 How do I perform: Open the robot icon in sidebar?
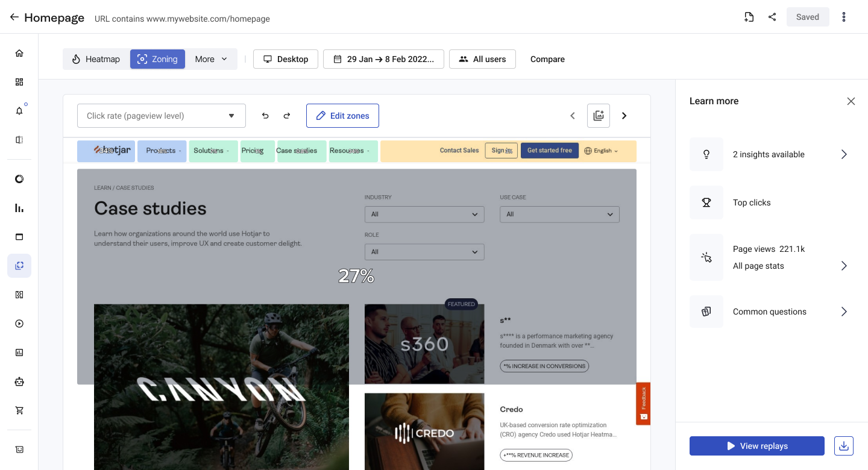(x=19, y=381)
